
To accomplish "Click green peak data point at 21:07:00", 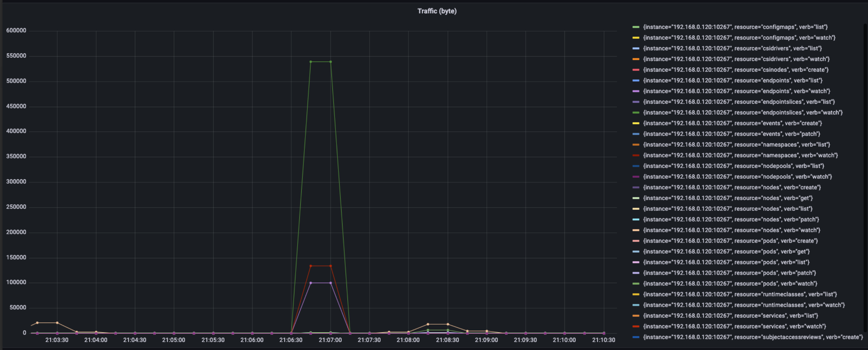I will pos(331,62).
